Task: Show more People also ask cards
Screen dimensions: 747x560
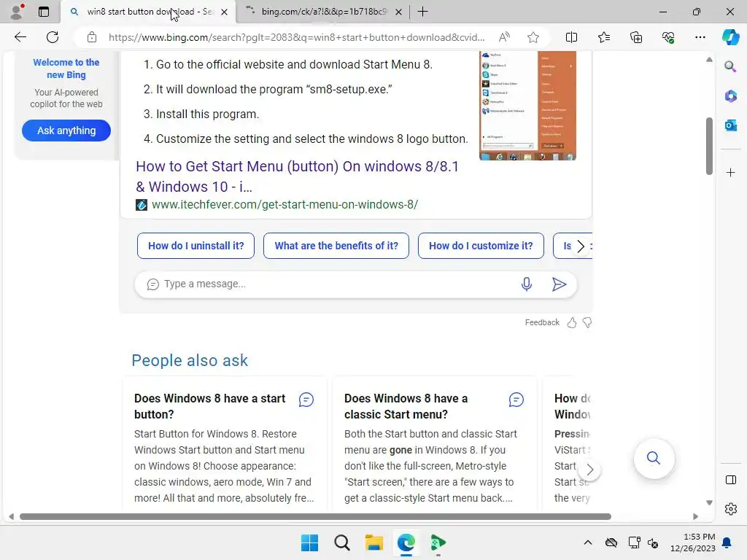Action: pyautogui.click(x=589, y=470)
